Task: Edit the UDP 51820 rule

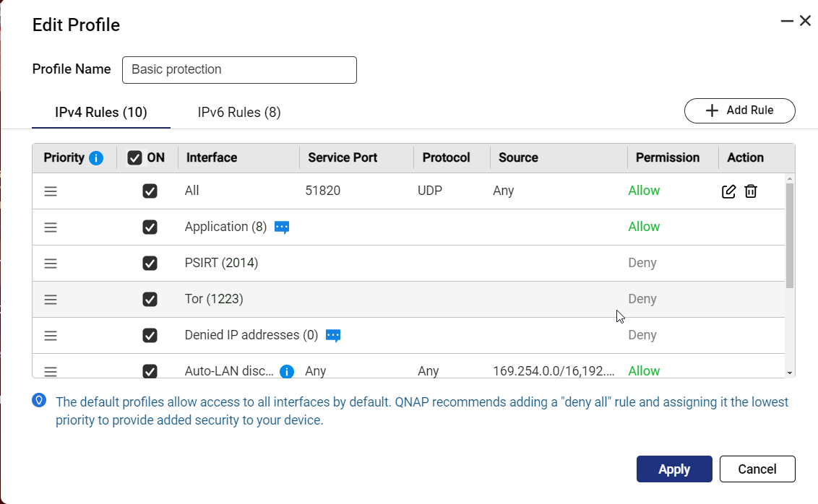Action: (x=729, y=191)
